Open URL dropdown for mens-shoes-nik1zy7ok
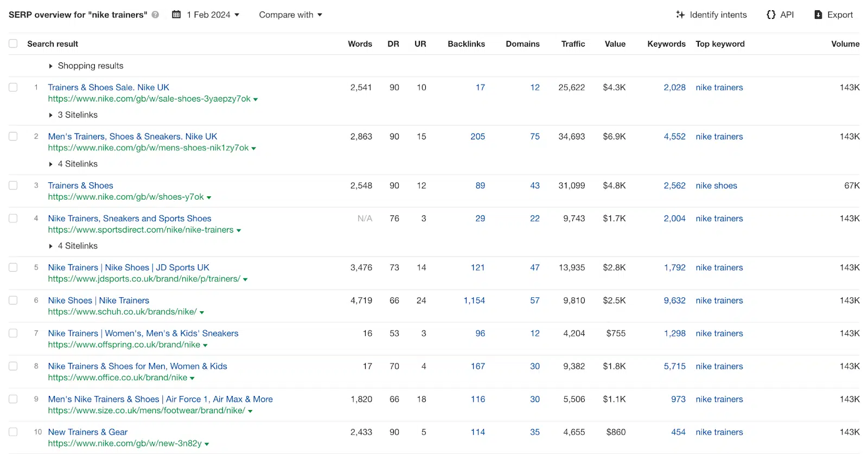The image size is (868, 454). click(x=253, y=149)
